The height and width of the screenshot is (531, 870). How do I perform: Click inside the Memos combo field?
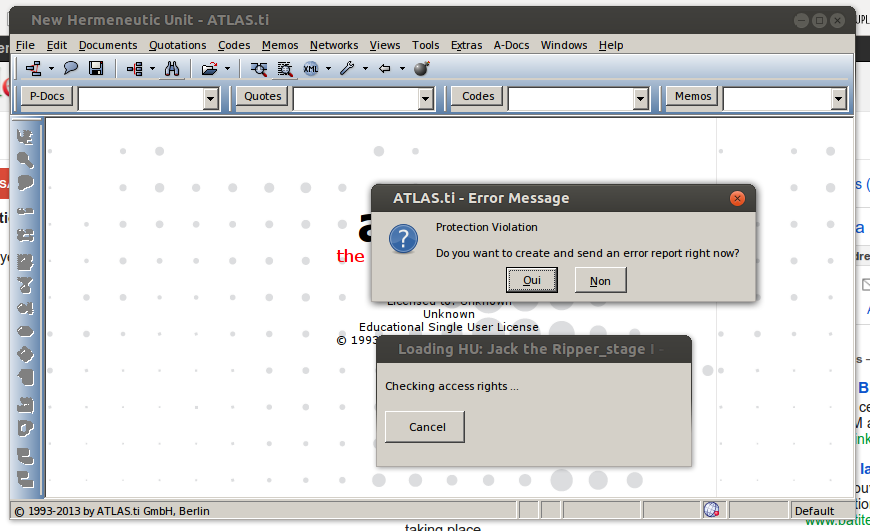777,99
